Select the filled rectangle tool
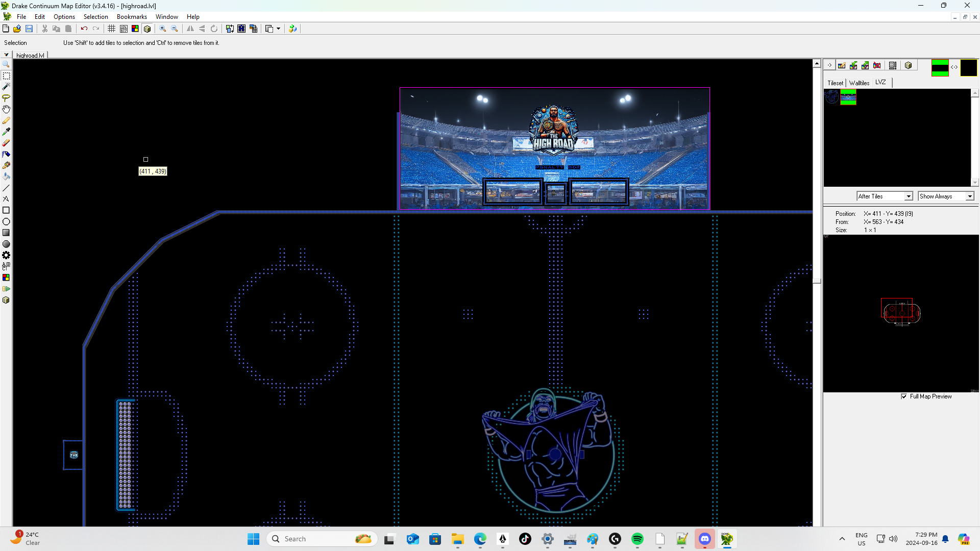This screenshot has height=551, width=980. point(6,233)
